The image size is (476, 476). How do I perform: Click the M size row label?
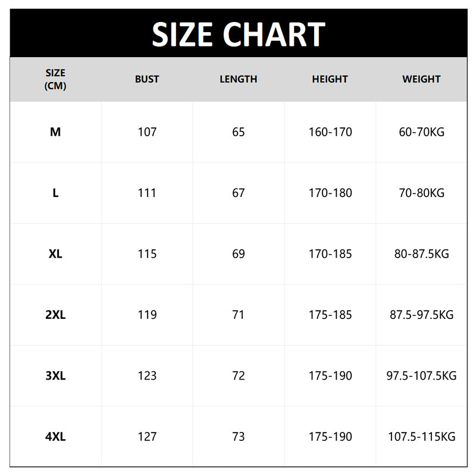coord(55,132)
